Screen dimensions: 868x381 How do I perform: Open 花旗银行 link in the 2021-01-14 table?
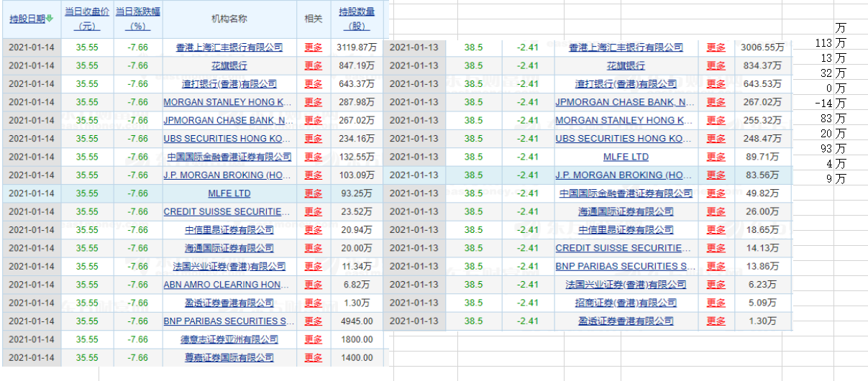click(x=229, y=66)
